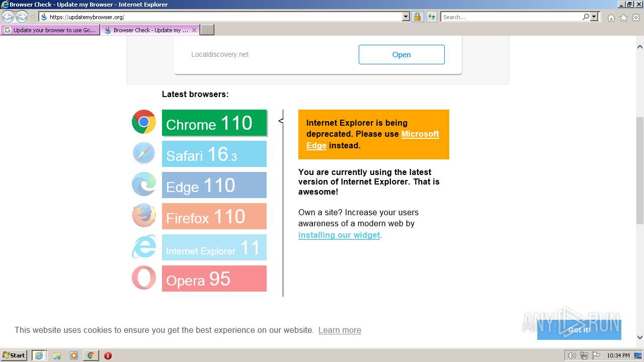Click the Opera 95 banner
Viewport: 644px width, 362px height.
(214, 279)
